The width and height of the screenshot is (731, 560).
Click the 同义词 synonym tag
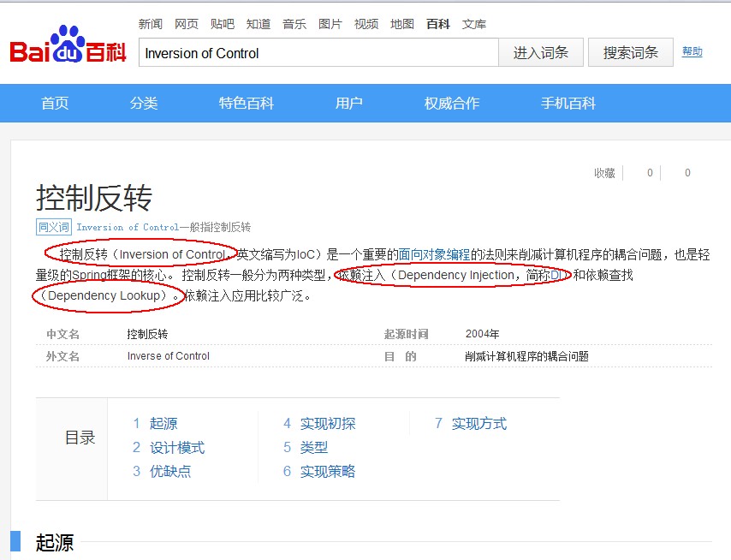coord(54,227)
